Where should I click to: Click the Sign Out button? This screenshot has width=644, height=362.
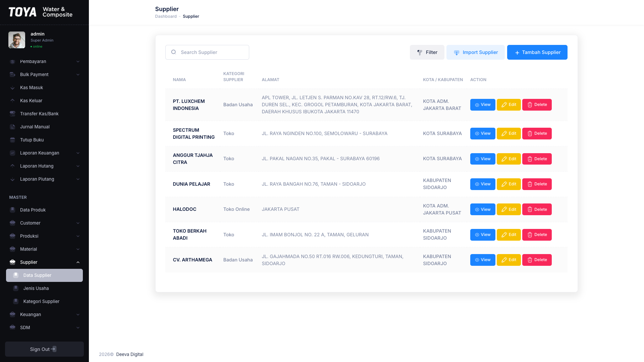coord(44,349)
